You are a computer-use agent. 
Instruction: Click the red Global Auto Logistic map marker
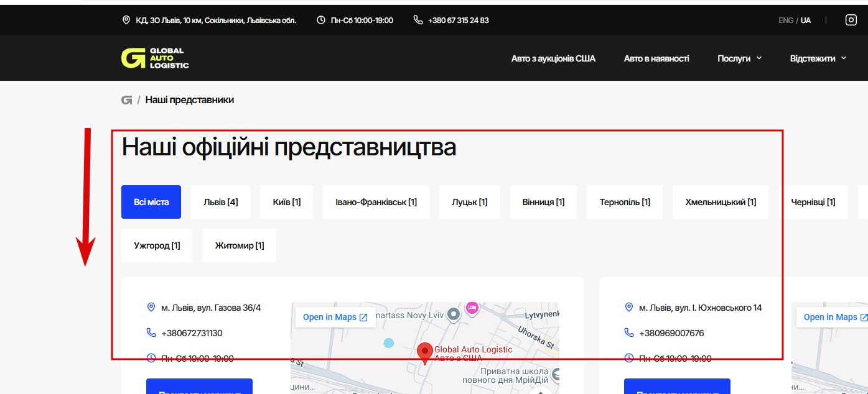tap(425, 353)
